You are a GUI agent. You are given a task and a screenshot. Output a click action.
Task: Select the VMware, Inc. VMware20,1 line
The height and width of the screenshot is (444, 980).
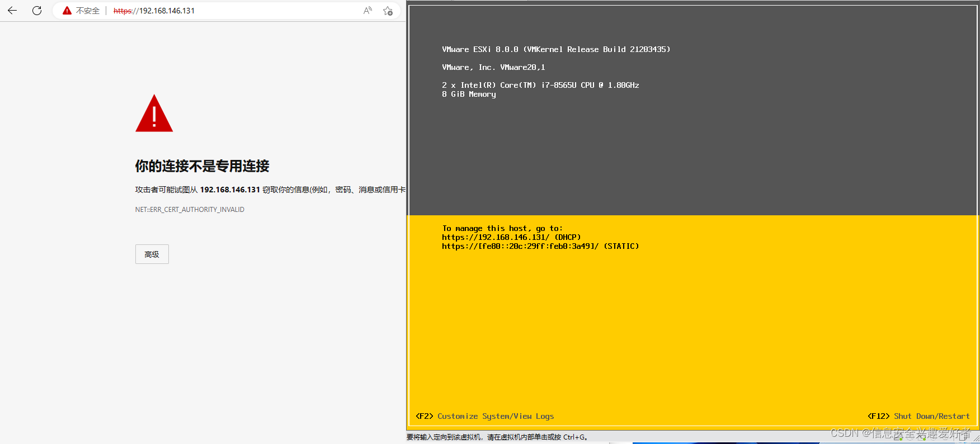(x=493, y=67)
